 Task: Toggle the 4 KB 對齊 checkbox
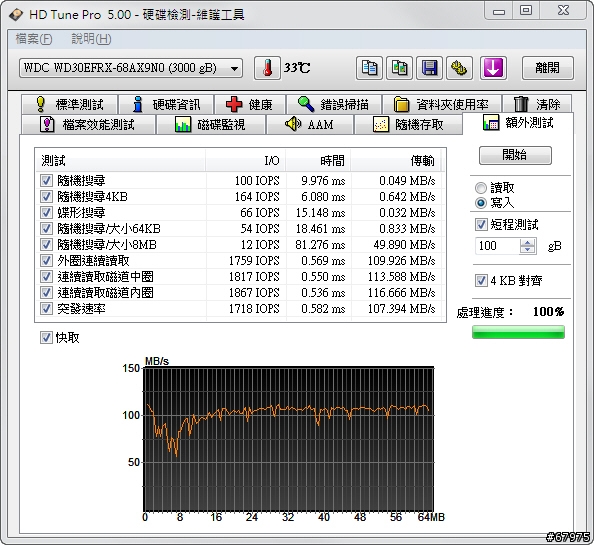(x=481, y=281)
